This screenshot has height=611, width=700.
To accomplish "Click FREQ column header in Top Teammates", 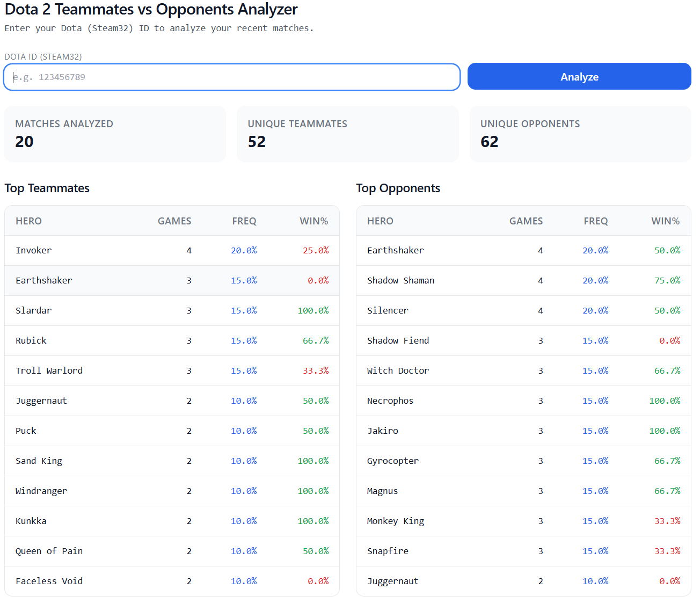I will click(244, 221).
